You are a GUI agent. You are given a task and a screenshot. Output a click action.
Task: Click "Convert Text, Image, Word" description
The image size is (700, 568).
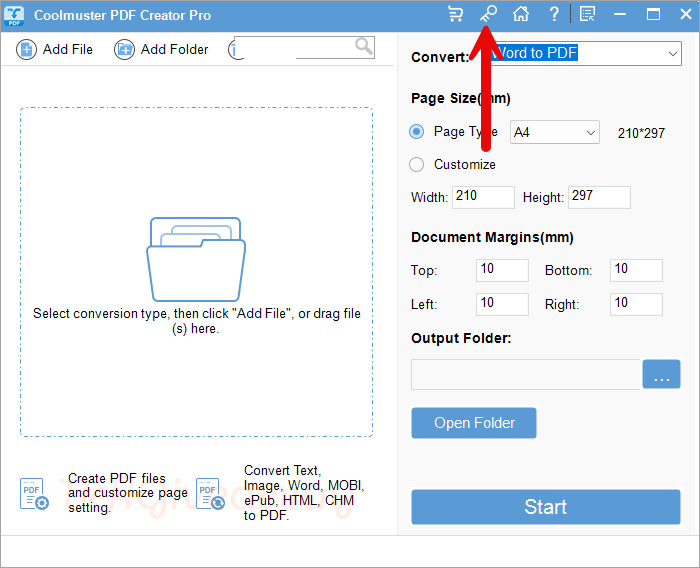(304, 493)
